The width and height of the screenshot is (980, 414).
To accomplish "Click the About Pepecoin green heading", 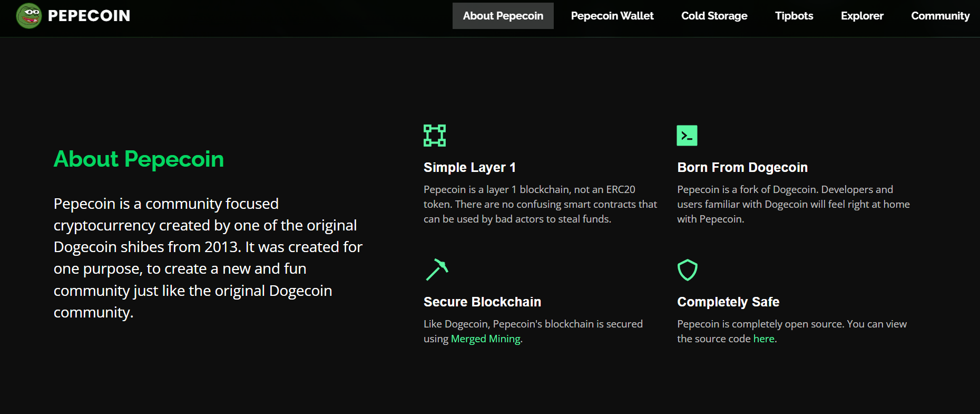I will tap(139, 159).
